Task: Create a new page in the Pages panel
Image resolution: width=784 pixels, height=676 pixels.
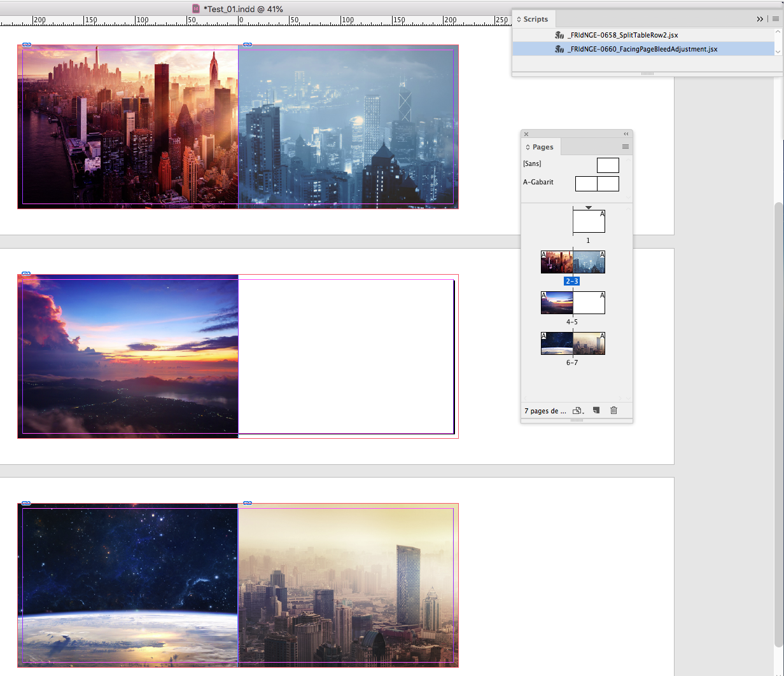Action: [x=596, y=410]
